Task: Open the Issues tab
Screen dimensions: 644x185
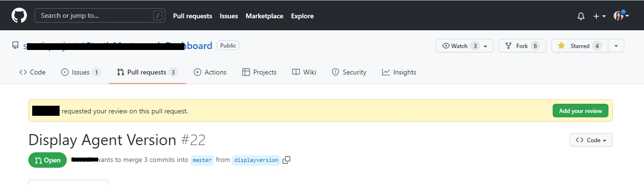Action: pyautogui.click(x=81, y=72)
